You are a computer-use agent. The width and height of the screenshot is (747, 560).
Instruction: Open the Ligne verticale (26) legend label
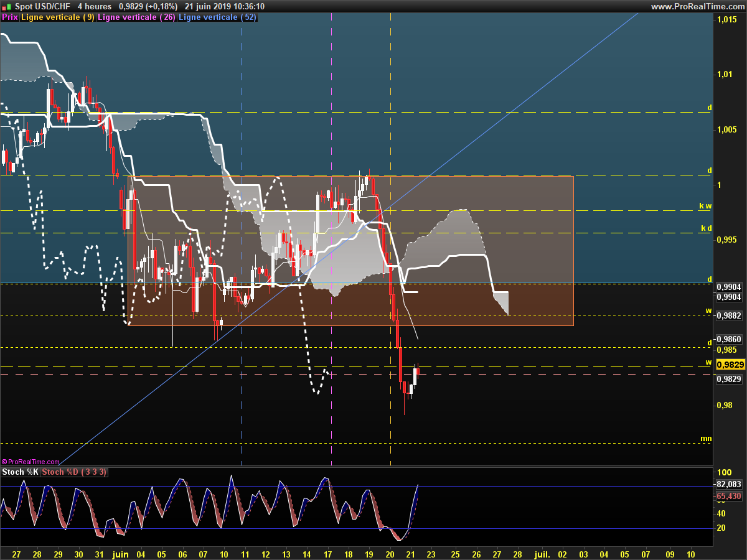137,17
